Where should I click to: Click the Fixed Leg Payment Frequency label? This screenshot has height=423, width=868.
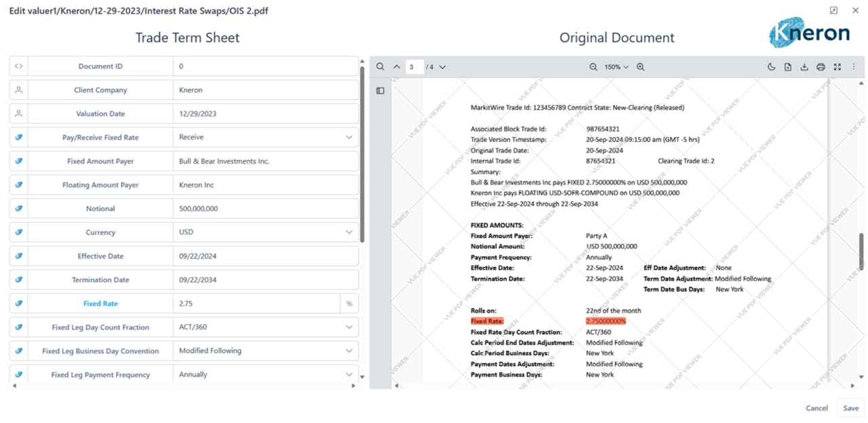100,375
